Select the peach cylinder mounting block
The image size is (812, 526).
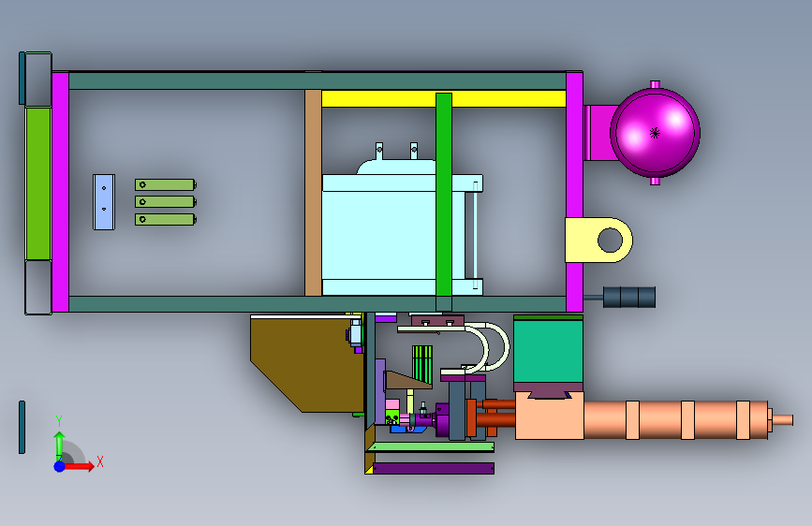click(550, 416)
